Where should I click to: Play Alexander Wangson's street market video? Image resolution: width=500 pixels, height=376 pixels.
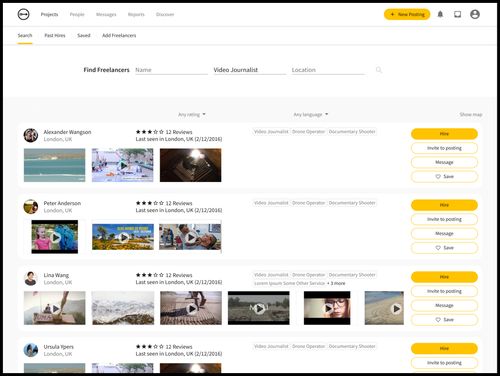click(123, 165)
